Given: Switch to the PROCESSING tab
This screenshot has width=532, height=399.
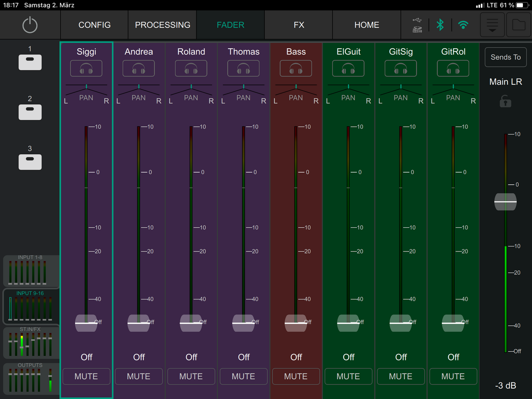Looking at the screenshot, I should pyautogui.click(x=163, y=25).
